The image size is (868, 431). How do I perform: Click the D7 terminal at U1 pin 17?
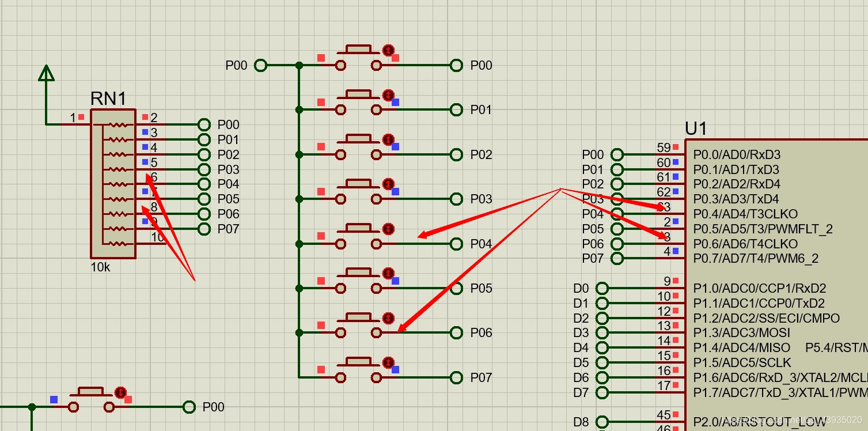pos(602,392)
